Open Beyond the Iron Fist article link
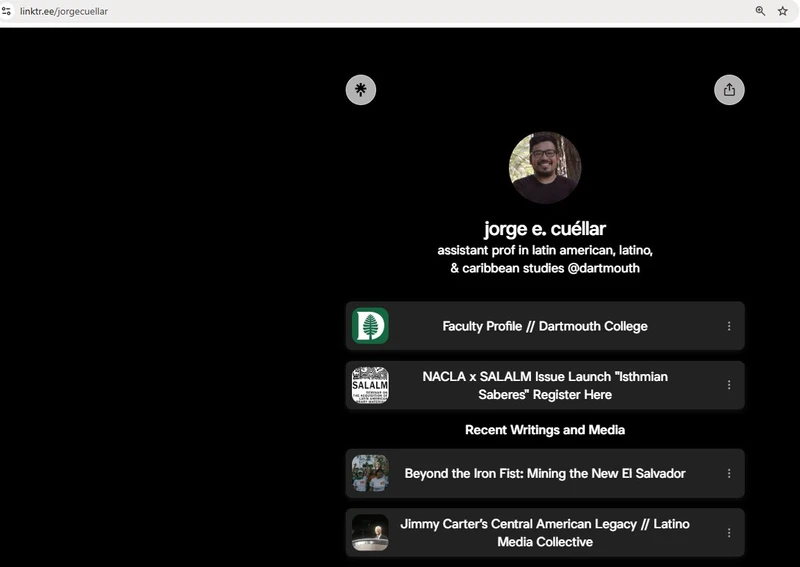This screenshot has width=800, height=567. point(545,473)
